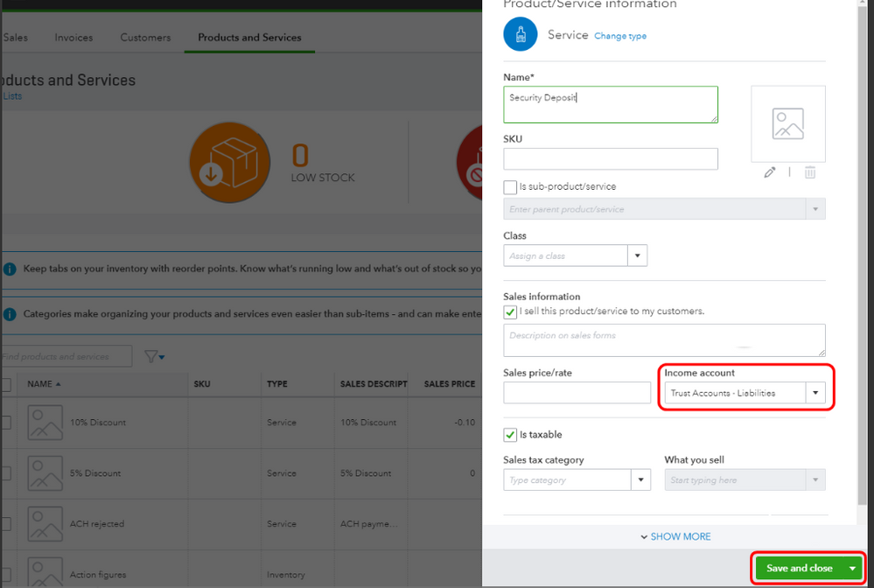This screenshot has width=874, height=588.
Task: Click the 10% Discount item thumbnail
Action: [45, 423]
